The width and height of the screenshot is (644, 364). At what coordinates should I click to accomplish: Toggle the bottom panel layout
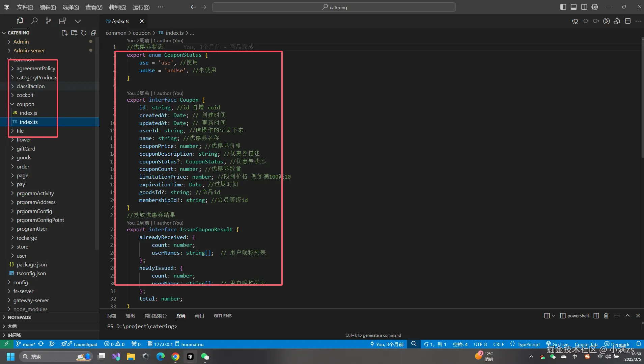point(573,7)
